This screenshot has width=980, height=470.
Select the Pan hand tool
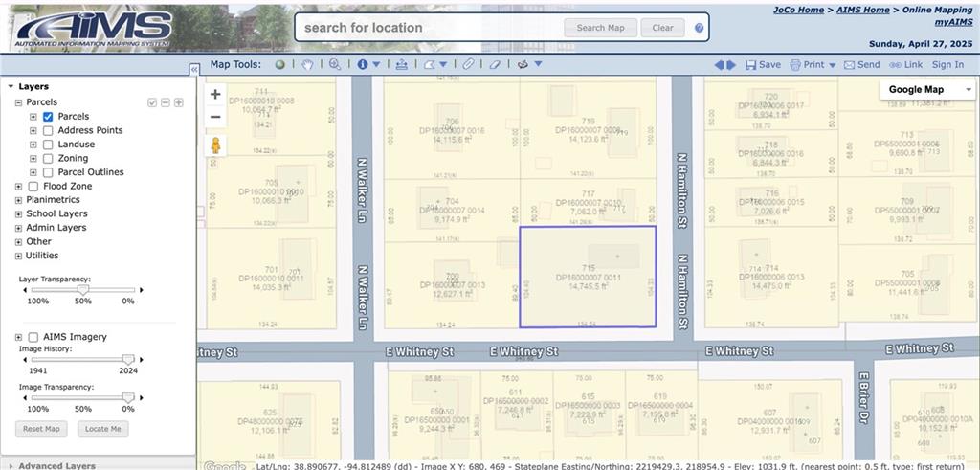307,64
